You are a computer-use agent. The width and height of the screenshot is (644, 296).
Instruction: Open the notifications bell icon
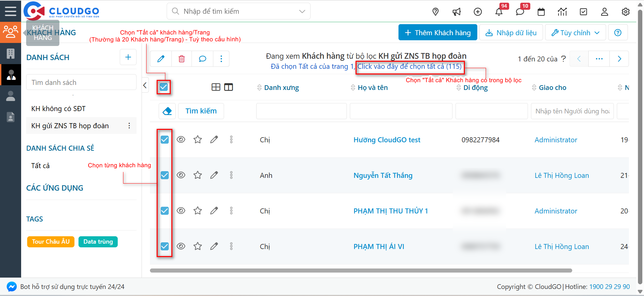(x=499, y=12)
